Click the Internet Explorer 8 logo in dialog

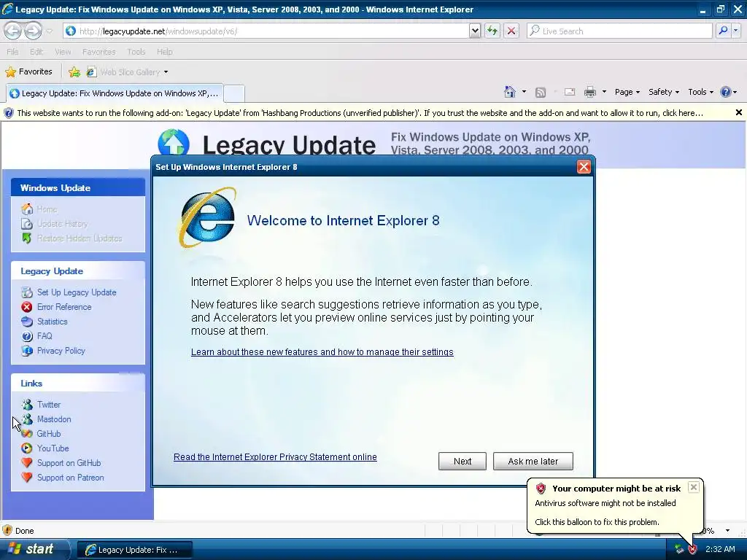click(207, 217)
